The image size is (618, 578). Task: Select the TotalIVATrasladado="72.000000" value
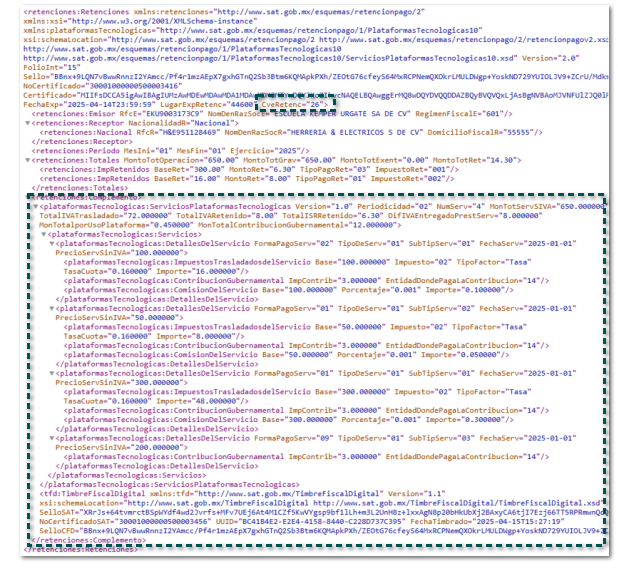coord(105,216)
